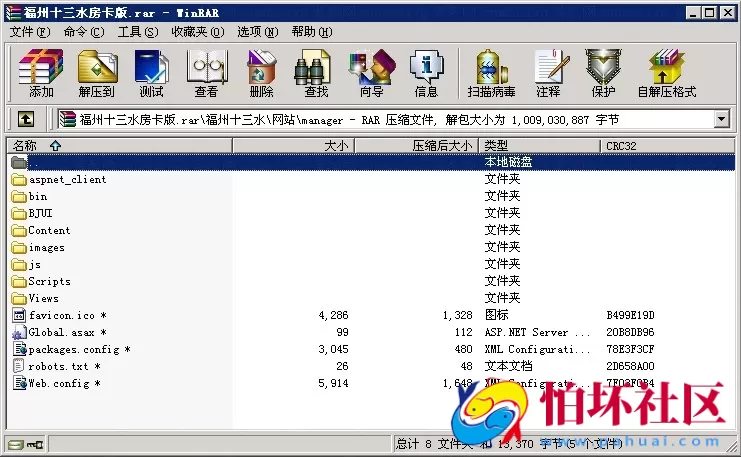Sort by 大小 column header

point(293,146)
